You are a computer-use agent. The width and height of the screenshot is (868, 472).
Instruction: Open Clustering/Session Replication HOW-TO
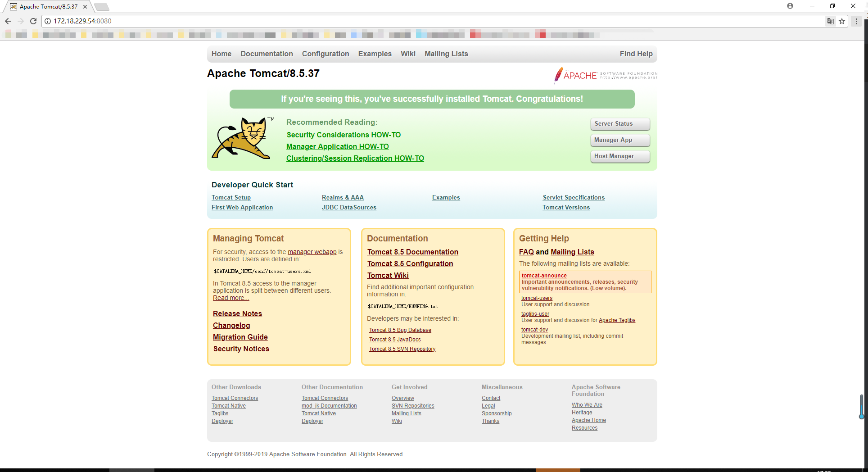tap(355, 158)
